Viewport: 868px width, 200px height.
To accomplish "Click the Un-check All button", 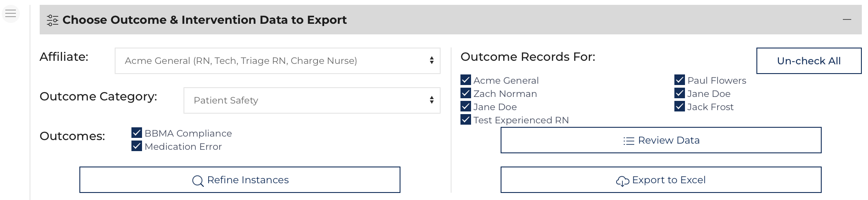I will 809,61.
